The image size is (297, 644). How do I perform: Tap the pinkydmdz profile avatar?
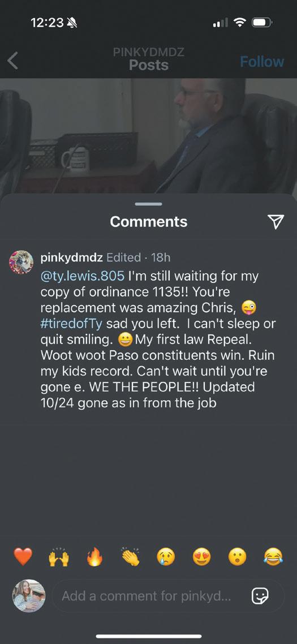pyautogui.click(x=21, y=261)
